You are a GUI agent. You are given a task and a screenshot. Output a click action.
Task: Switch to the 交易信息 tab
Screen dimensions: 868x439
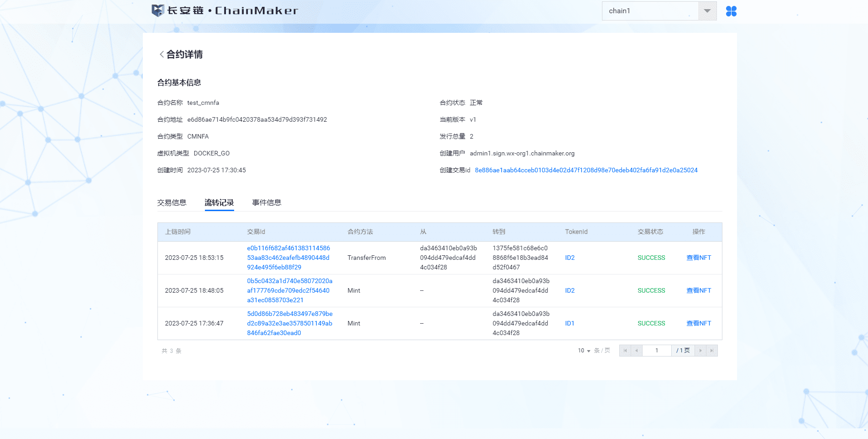(x=172, y=202)
